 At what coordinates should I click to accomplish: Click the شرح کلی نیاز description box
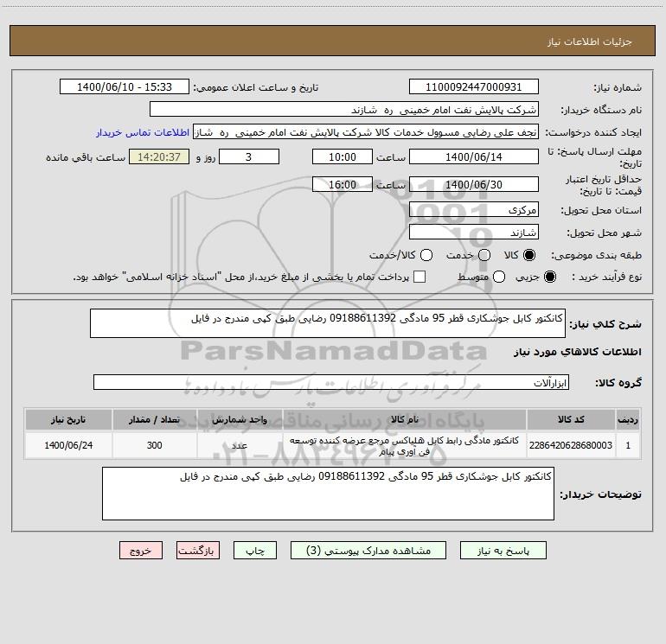click(328, 323)
